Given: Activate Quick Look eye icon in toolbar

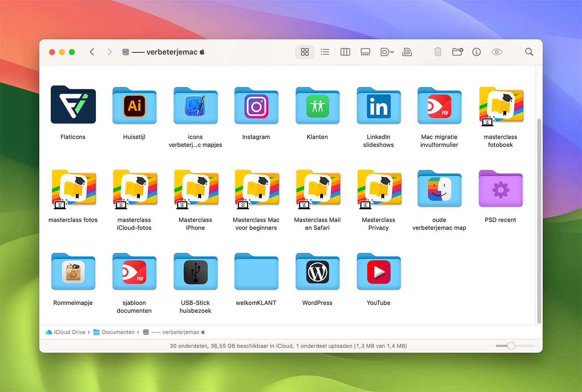Looking at the screenshot, I should click(x=497, y=52).
